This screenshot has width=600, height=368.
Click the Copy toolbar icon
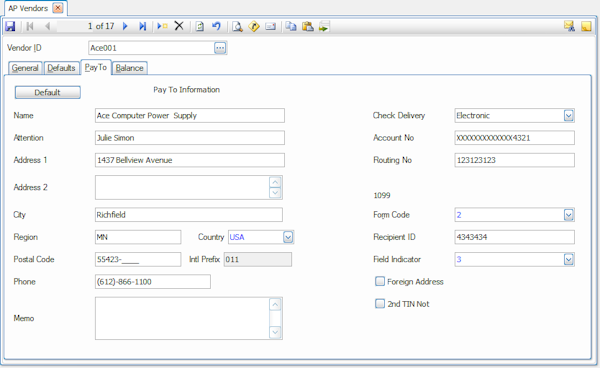coord(291,26)
